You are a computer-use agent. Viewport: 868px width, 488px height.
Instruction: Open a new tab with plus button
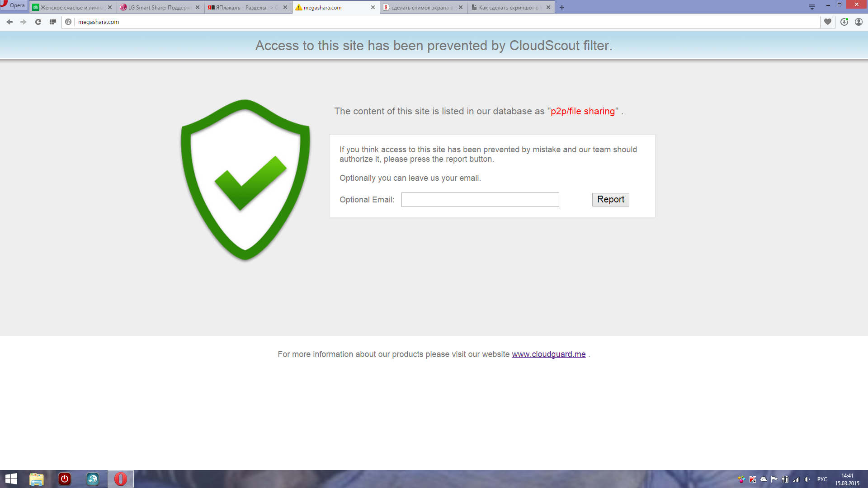562,7
